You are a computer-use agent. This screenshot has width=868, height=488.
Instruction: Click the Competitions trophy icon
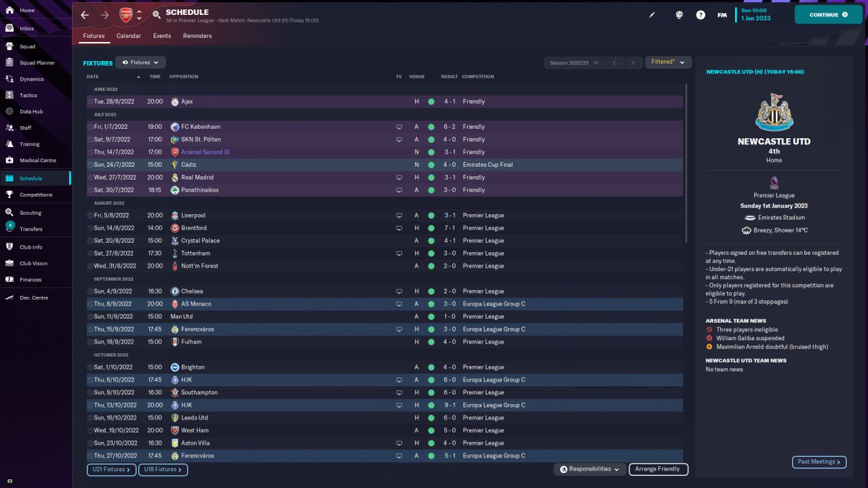(9, 195)
